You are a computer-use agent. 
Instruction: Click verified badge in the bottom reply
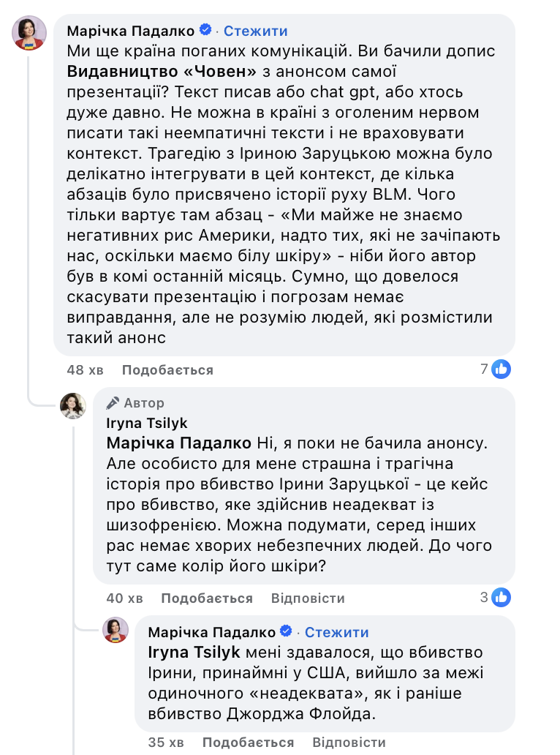pos(287,631)
